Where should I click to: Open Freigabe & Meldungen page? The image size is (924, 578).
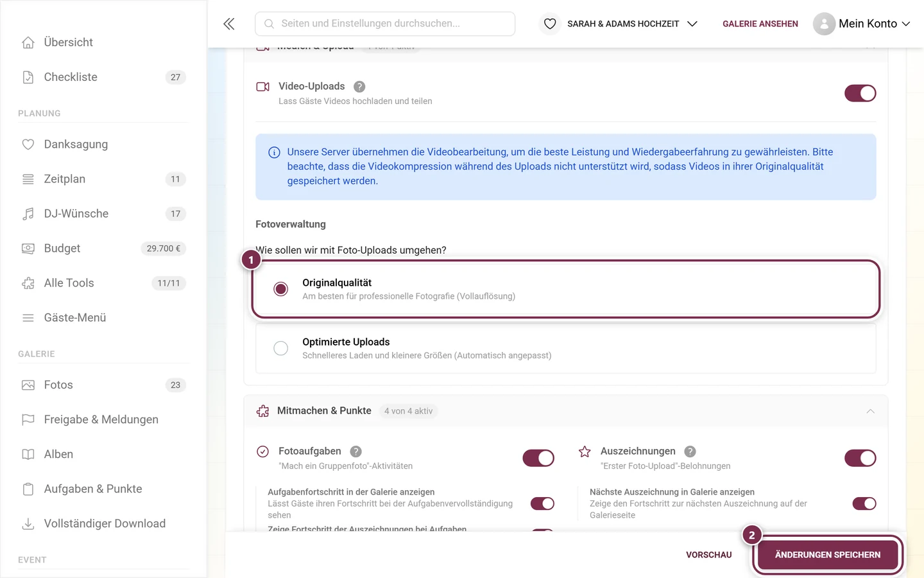(x=103, y=420)
